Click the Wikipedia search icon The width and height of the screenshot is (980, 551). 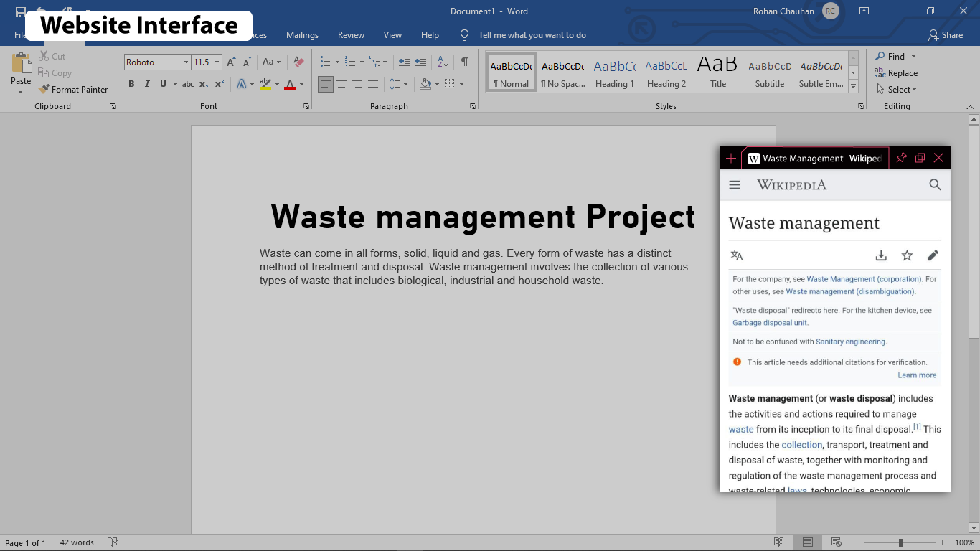pyautogui.click(x=935, y=185)
